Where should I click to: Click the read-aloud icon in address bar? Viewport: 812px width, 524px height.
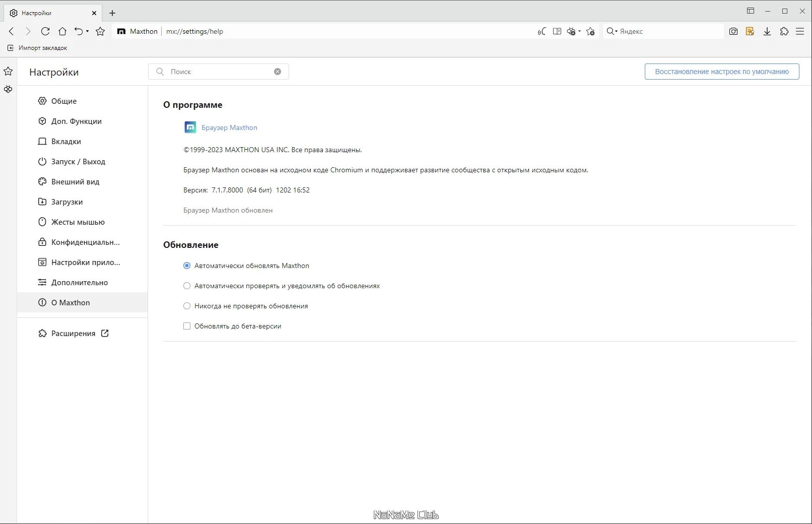[542, 31]
